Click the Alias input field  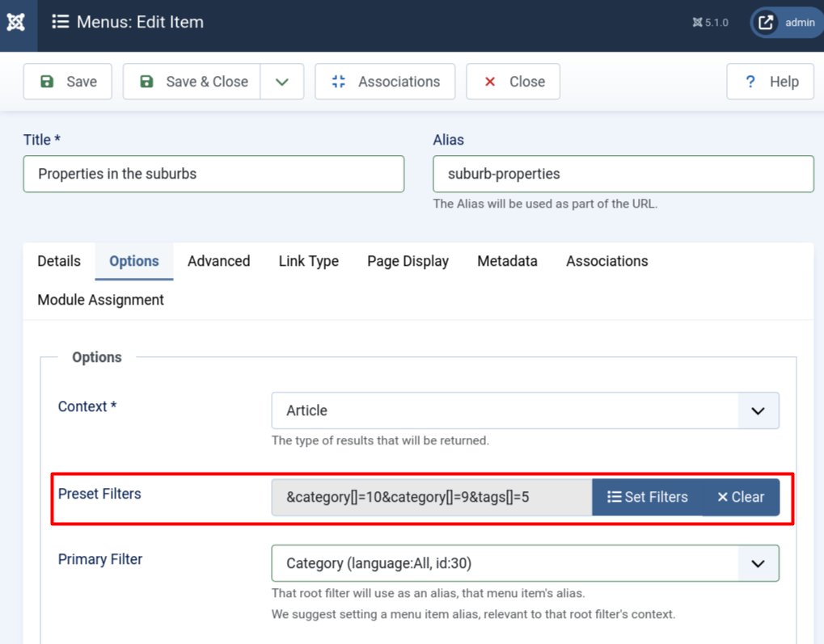(x=623, y=174)
